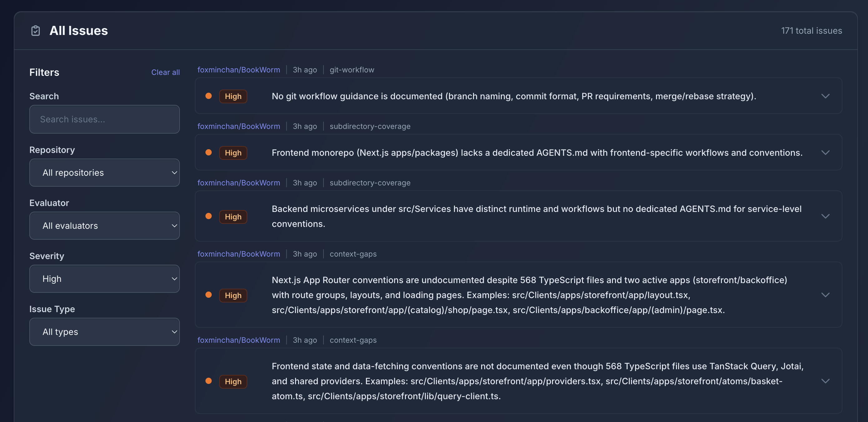The width and height of the screenshot is (868, 422).
Task: Open the Repository dropdown set to All repositories
Action: (105, 172)
